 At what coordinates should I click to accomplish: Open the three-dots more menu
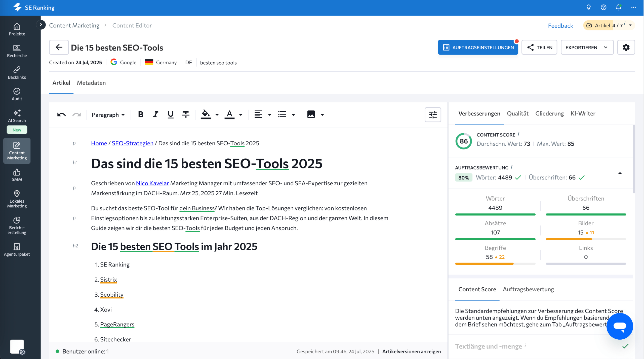[633, 8]
